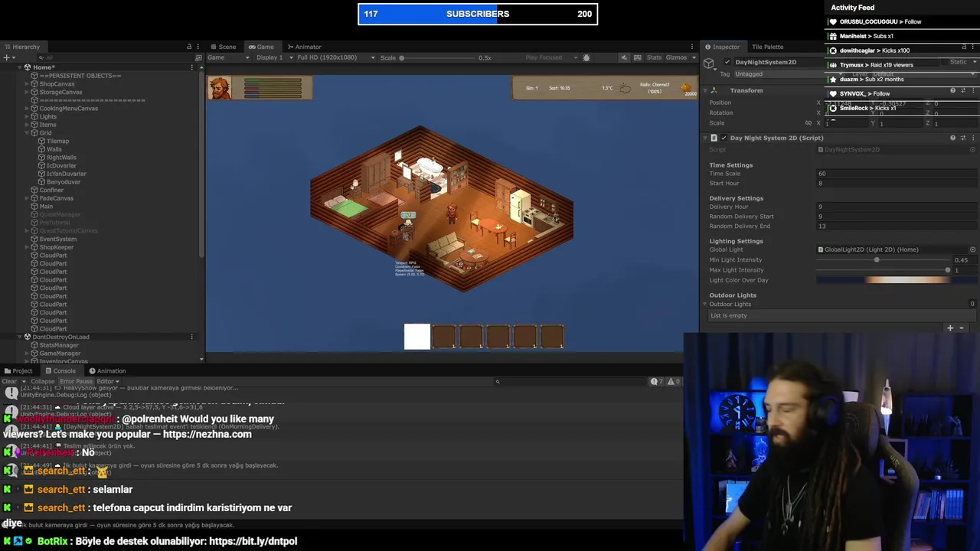Viewport: 980px width, 551px height.
Task: Click the scale constrain proportions link icon
Action: coord(808,123)
